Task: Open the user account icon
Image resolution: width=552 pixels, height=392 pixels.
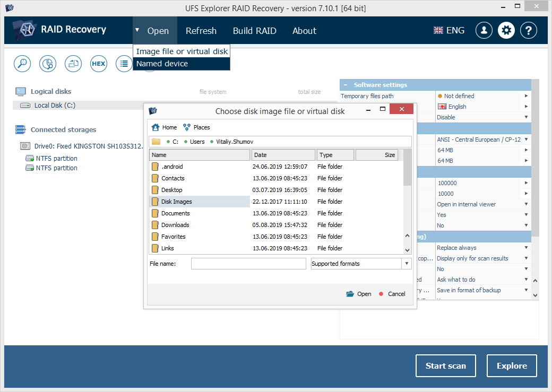Action: point(484,31)
